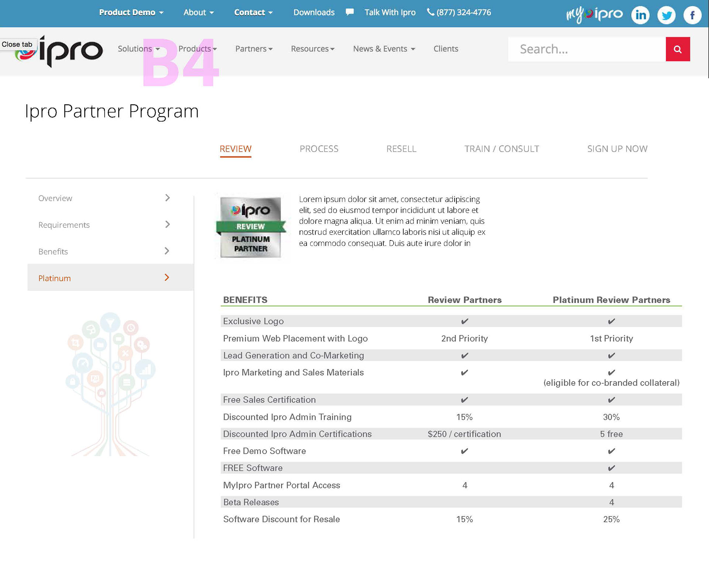This screenshot has height=588, width=709.
Task: Click the FREE Software row label
Action: coord(253,468)
